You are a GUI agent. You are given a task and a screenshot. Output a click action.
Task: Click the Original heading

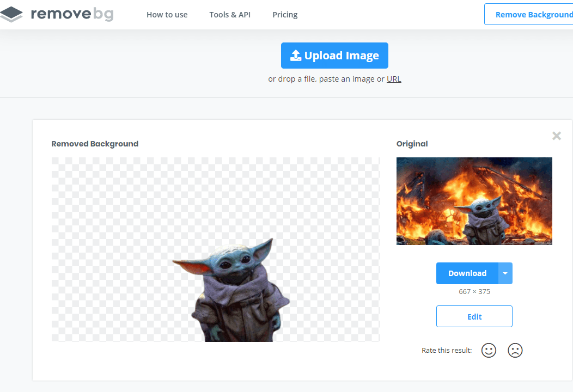pos(412,144)
